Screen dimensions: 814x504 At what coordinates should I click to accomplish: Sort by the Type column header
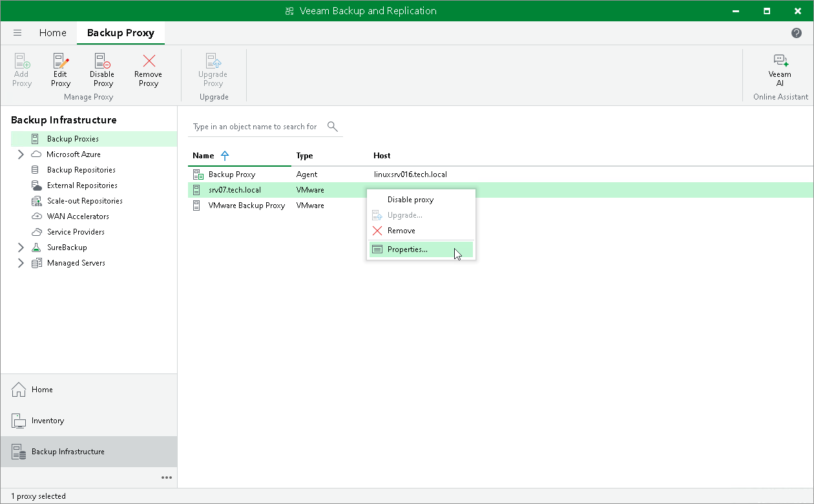click(304, 156)
